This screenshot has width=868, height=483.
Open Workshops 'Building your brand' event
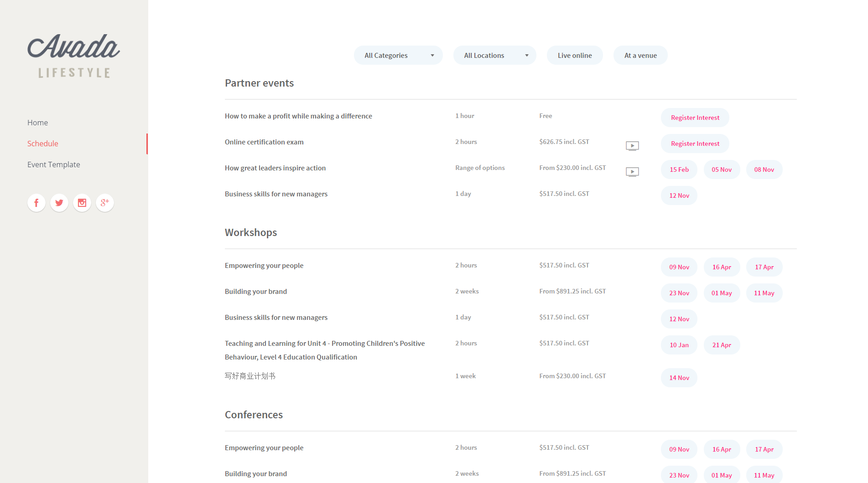pos(256,292)
